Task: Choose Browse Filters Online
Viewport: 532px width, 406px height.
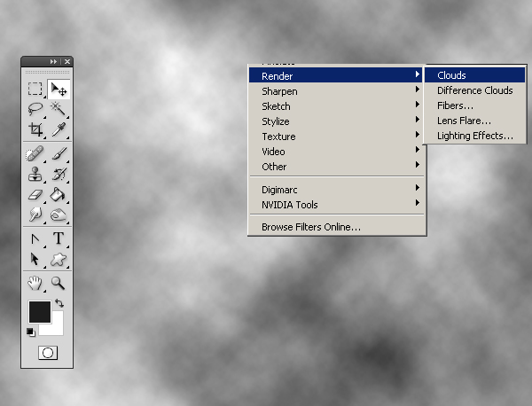Action: (x=335, y=227)
